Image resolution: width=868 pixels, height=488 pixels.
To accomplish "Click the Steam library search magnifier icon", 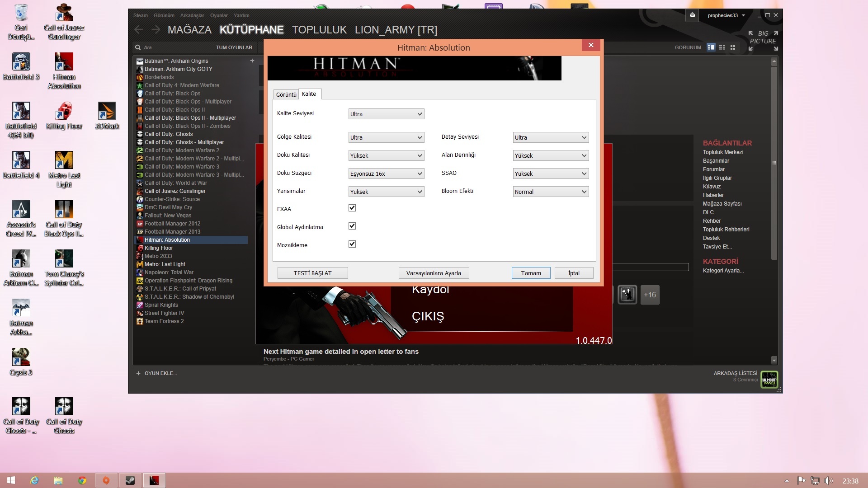I will tap(138, 47).
